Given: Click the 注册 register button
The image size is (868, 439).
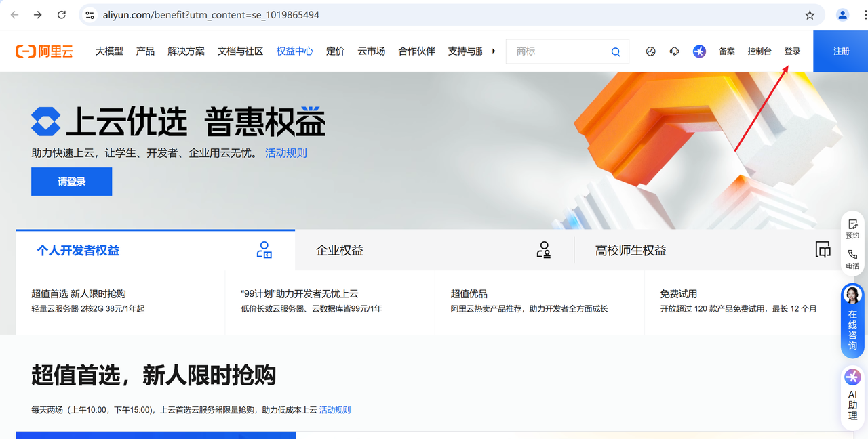Looking at the screenshot, I should pos(841,51).
